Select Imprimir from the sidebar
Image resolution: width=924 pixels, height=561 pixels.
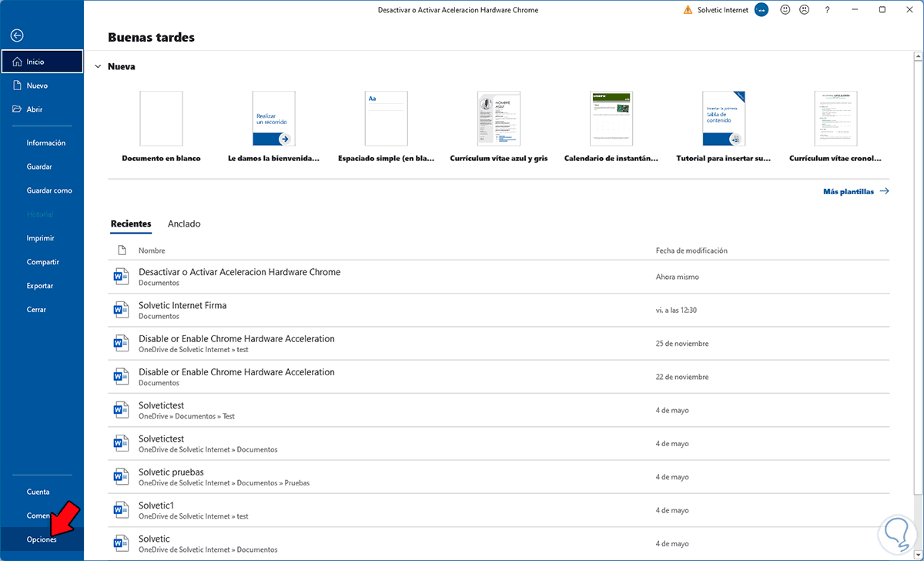(40, 238)
